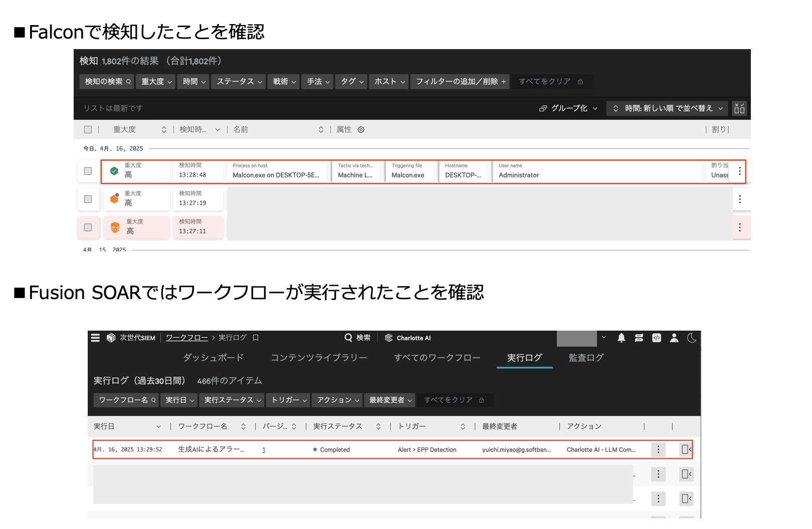
Task: Open notifications bell icon
Action: (622, 338)
